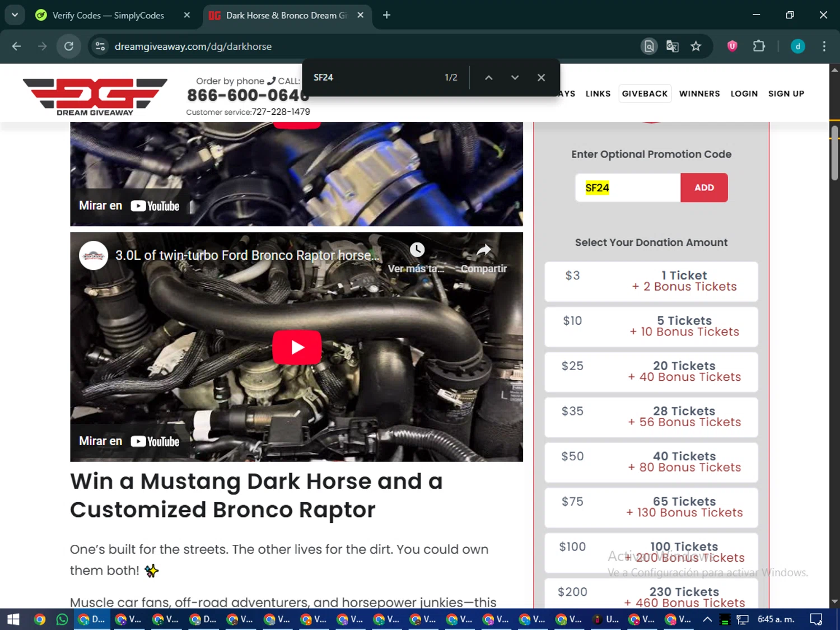Click the Dream Giveaway logo
The width and height of the screenshot is (840, 630).
(95, 96)
